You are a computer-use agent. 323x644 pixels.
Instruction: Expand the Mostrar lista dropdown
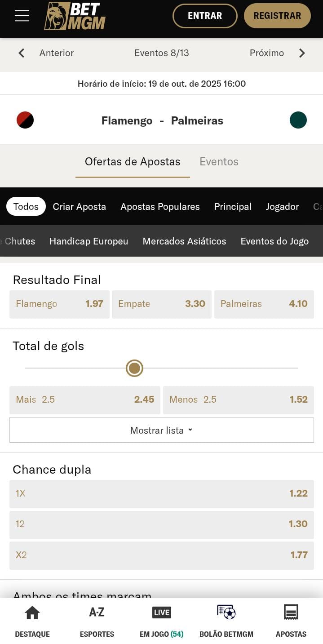tap(161, 430)
